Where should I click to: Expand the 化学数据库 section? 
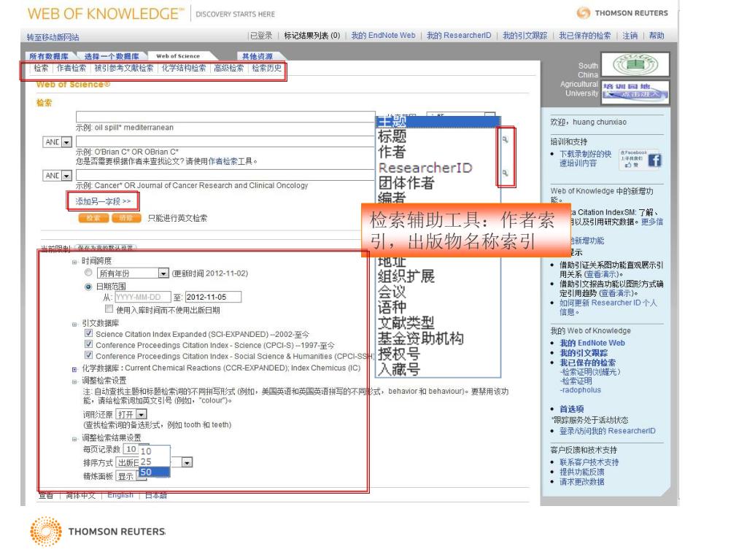click(x=74, y=369)
